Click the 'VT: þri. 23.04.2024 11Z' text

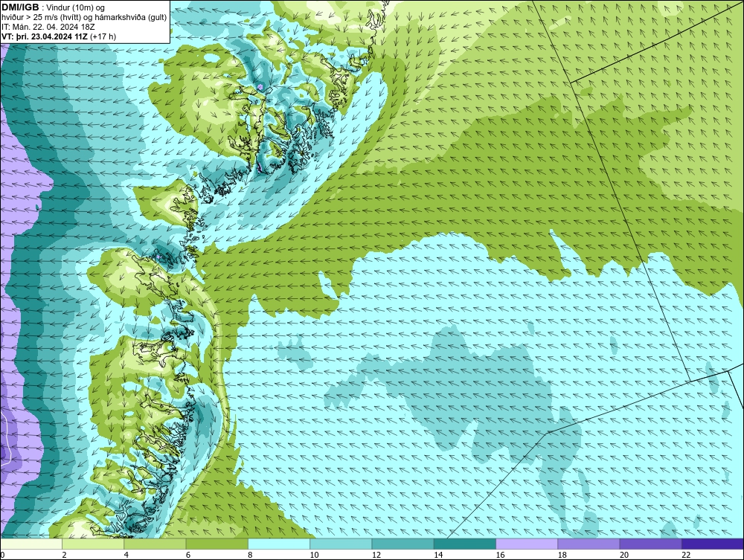[45, 36]
